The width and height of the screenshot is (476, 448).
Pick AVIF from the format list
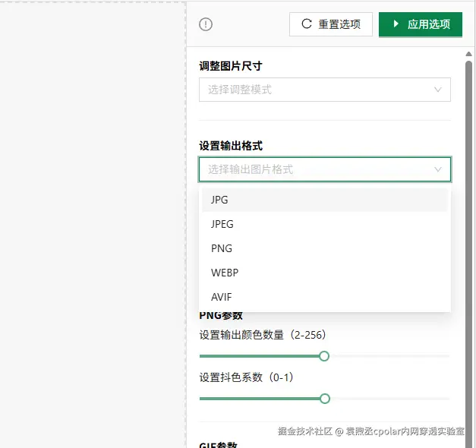[325, 297]
